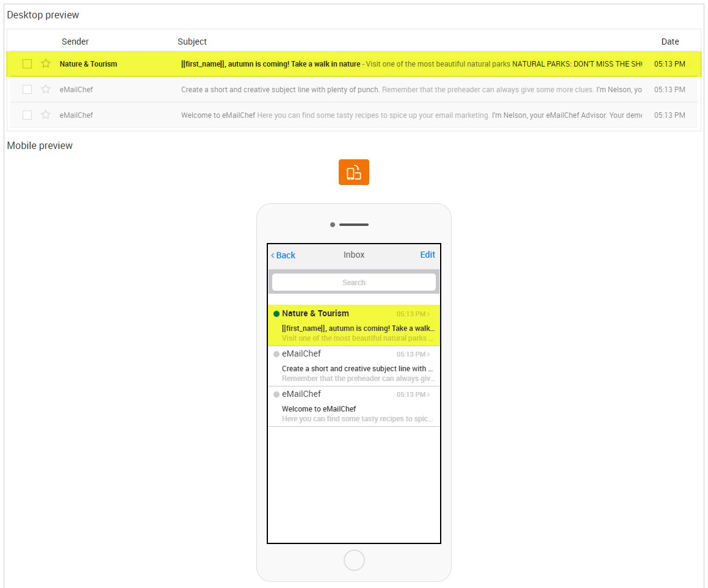708x588 pixels.
Task: Click eMailChef sender in the 'Welcome to eMailChef' desktop row
Action: coord(76,115)
